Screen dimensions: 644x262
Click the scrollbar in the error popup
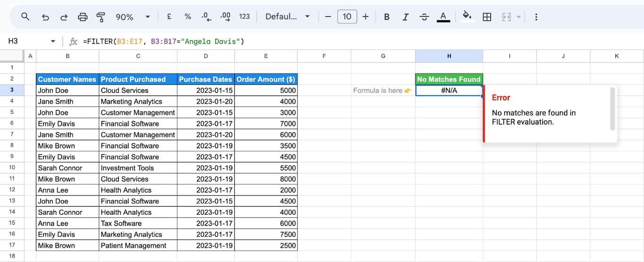(x=612, y=108)
